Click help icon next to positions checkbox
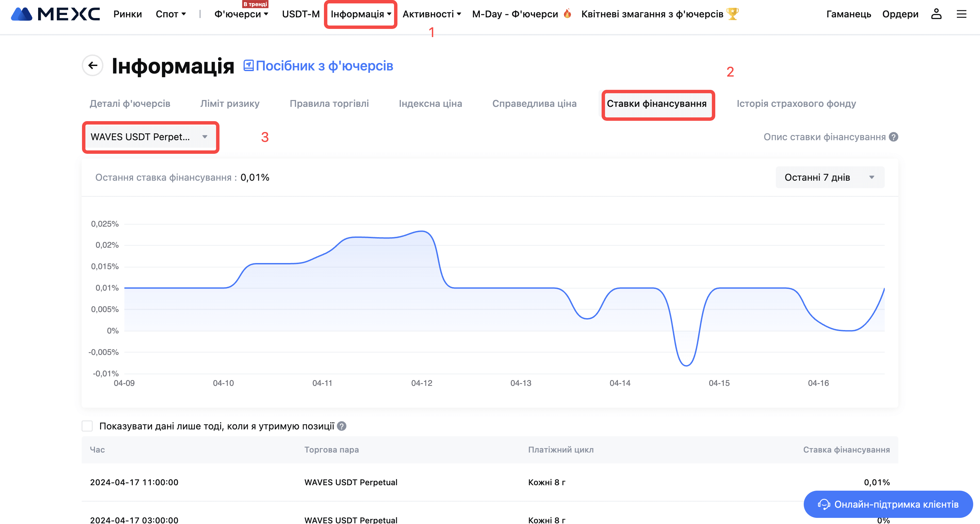Image resolution: width=980 pixels, height=524 pixels. (342, 426)
